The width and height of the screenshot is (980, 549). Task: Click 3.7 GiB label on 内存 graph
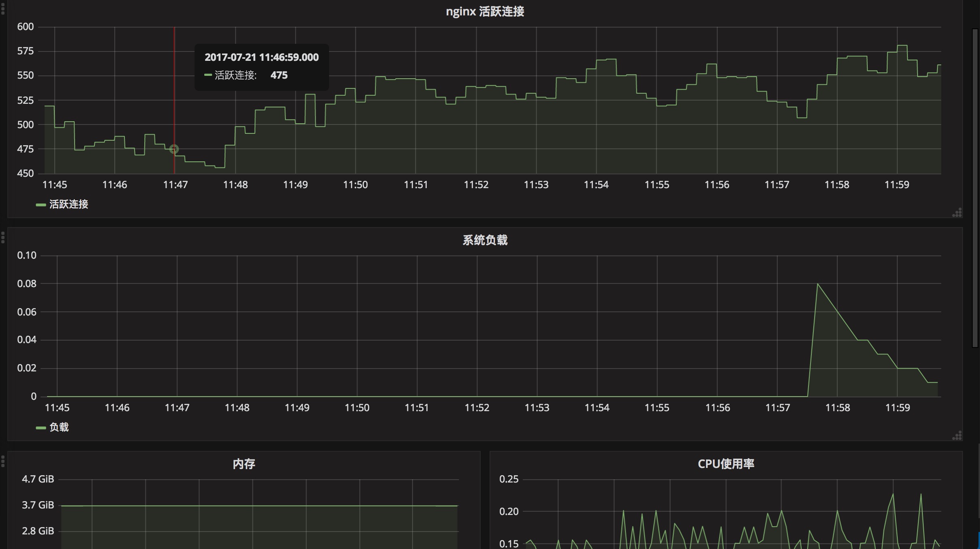click(x=38, y=505)
